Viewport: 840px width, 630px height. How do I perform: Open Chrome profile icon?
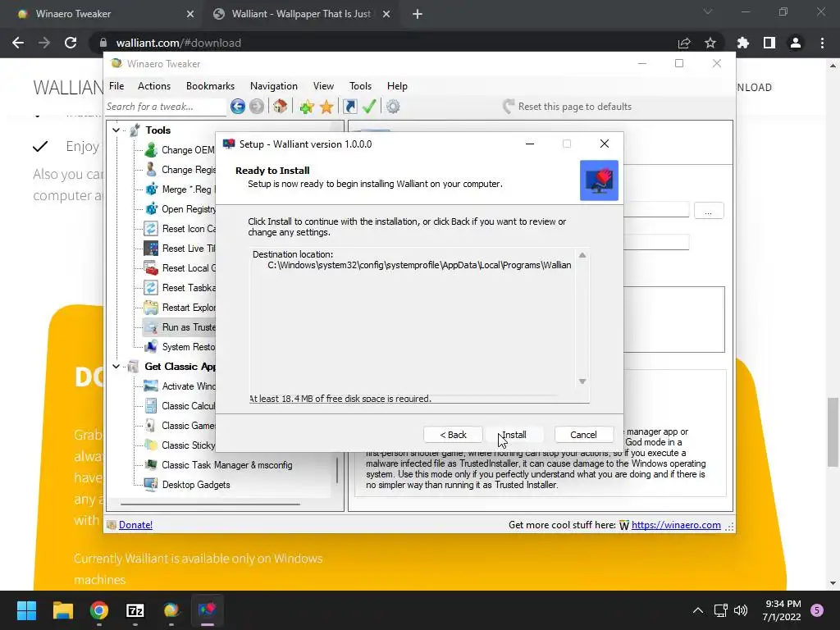pos(796,43)
